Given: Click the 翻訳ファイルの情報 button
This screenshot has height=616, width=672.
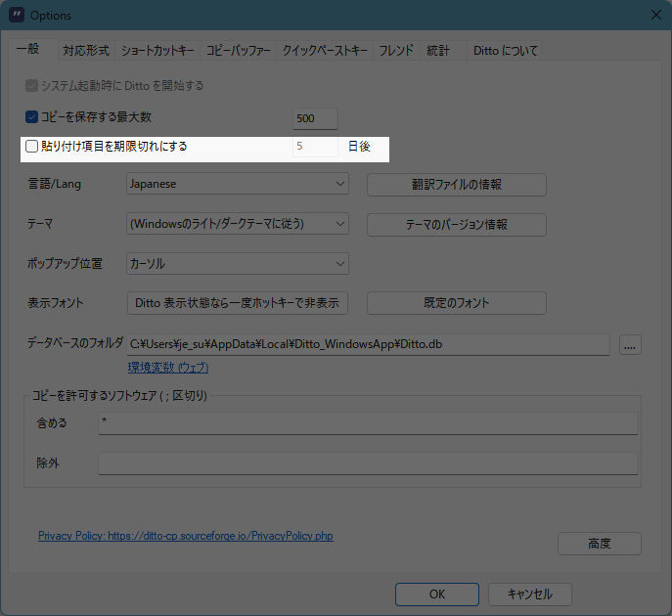Looking at the screenshot, I should [457, 185].
